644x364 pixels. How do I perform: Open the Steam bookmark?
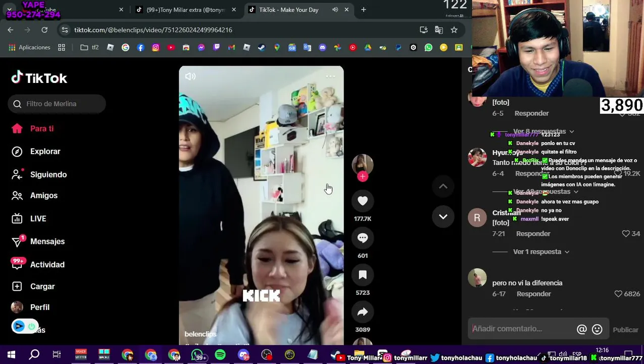tap(262, 47)
